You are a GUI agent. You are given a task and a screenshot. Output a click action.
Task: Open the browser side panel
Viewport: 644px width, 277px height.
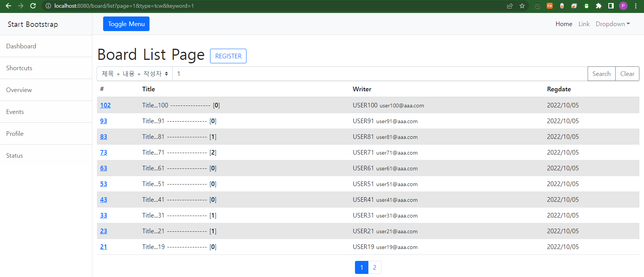[611, 6]
